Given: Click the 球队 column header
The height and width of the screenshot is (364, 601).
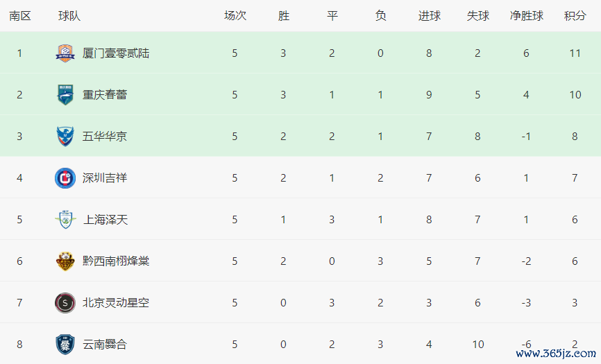Looking at the screenshot, I should (x=69, y=15).
